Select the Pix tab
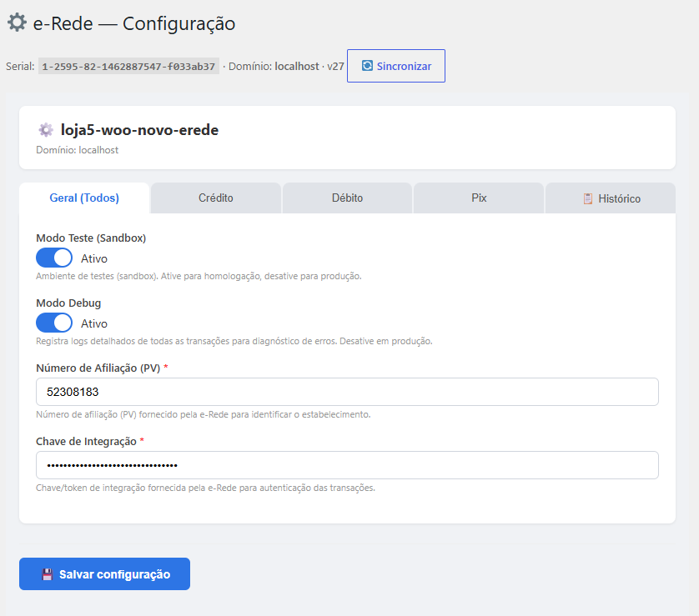 pyautogui.click(x=479, y=198)
